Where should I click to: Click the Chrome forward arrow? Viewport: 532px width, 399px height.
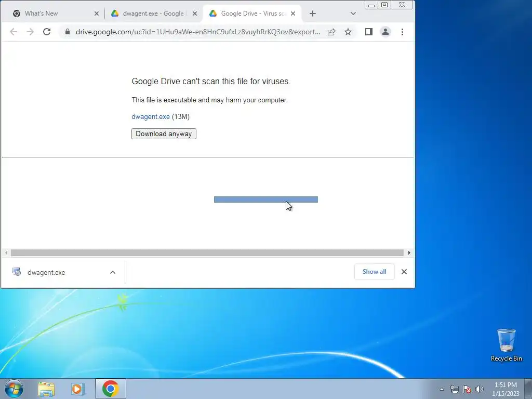[30, 32]
